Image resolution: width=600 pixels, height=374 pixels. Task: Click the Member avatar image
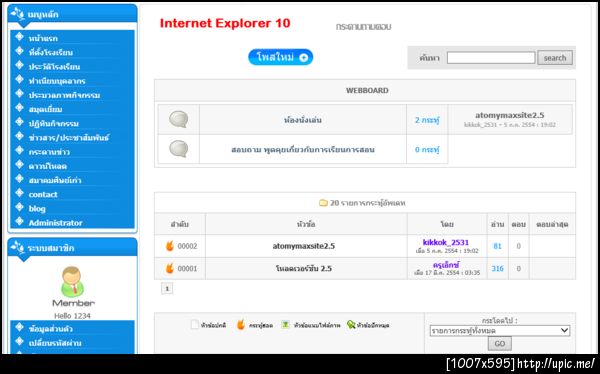coord(72,281)
